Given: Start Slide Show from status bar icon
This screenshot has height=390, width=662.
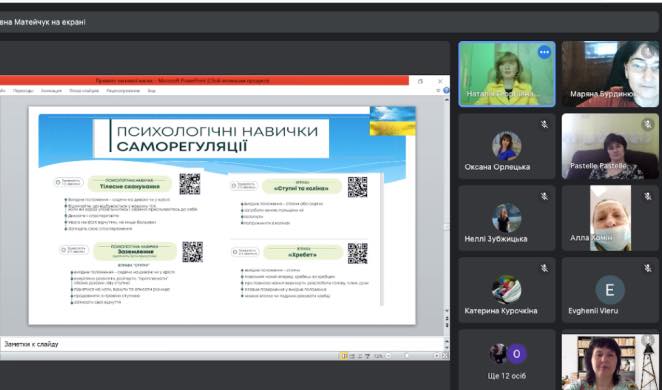Looking at the screenshot, I should [x=367, y=356].
